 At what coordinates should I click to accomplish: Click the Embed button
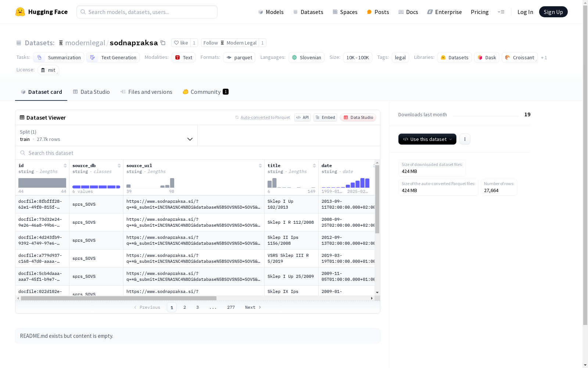[325, 117]
